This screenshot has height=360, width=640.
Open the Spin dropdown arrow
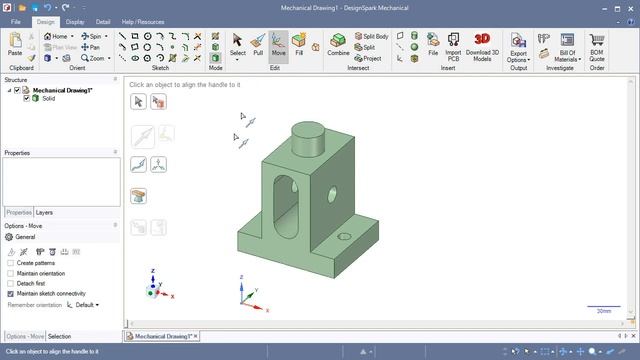[106, 36]
